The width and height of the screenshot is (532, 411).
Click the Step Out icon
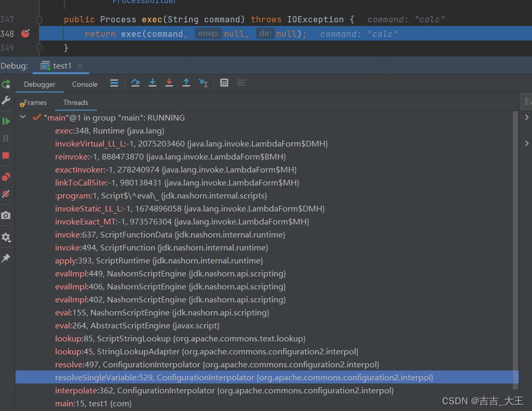click(x=186, y=83)
